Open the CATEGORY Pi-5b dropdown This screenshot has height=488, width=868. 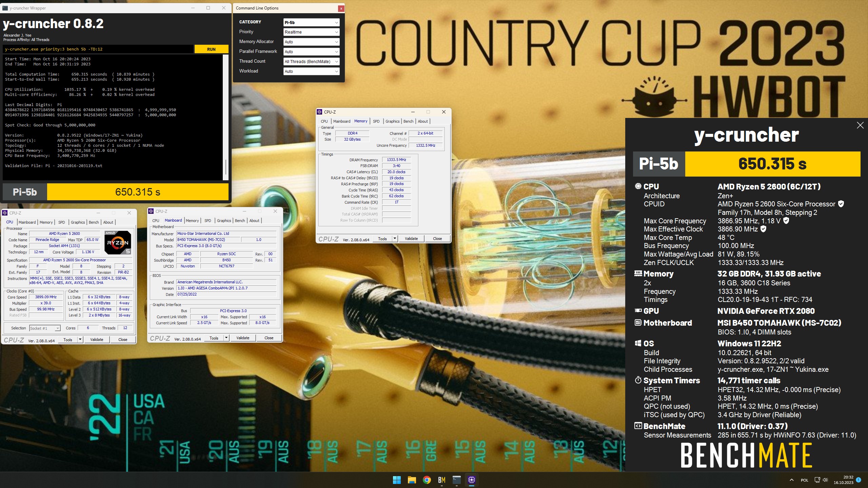(311, 22)
